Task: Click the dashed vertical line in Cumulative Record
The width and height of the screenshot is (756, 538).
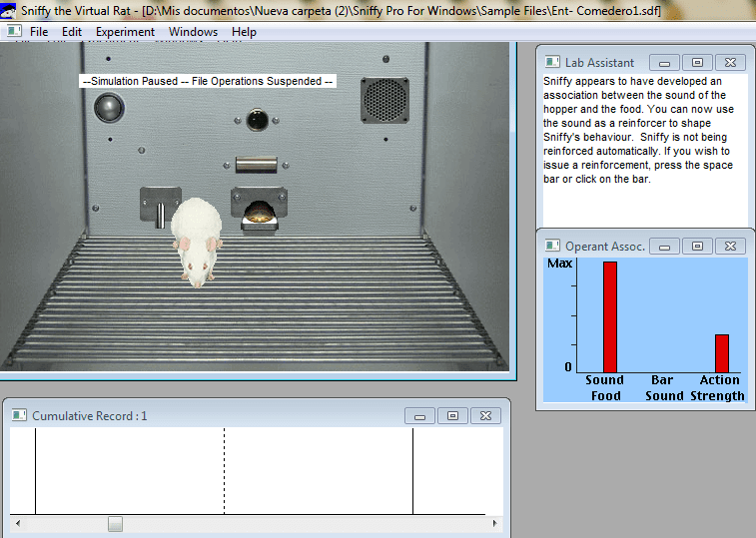Action: click(x=224, y=471)
